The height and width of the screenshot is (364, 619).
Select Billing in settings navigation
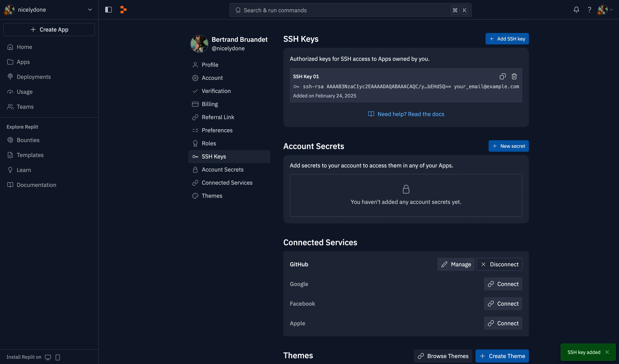coord(229,104)
